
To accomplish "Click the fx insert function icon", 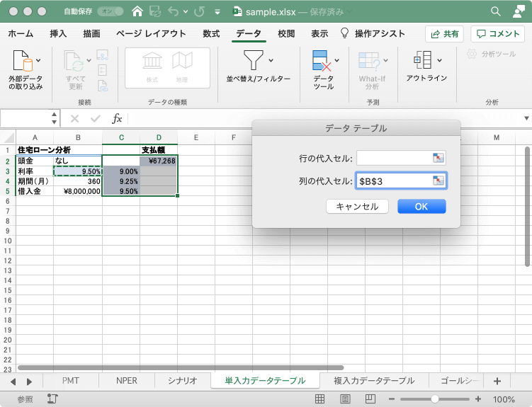I will (x=117, y=119).
